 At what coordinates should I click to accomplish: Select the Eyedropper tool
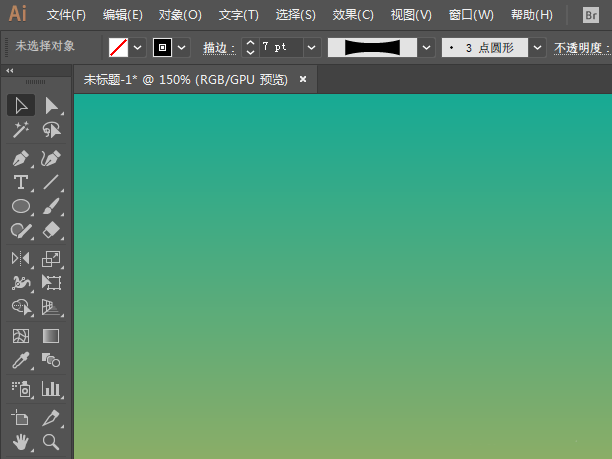21,360
